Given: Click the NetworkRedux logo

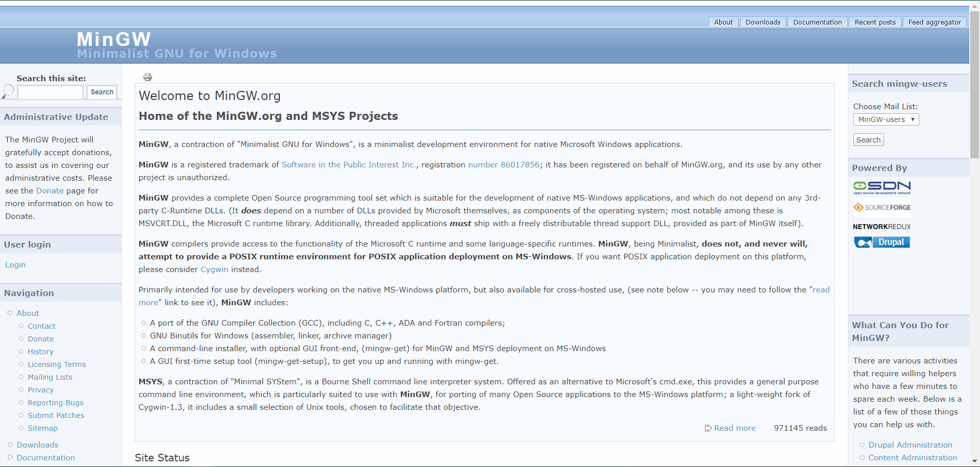Looking at the screenshot, I should click(881, 226).
